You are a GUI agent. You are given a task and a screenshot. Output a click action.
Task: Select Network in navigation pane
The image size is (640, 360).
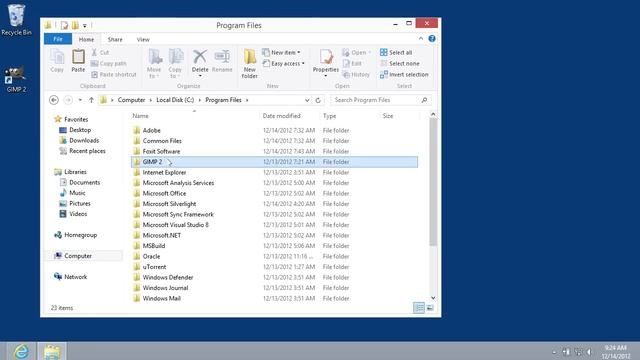pyautogui.click(x=71, y=277)
